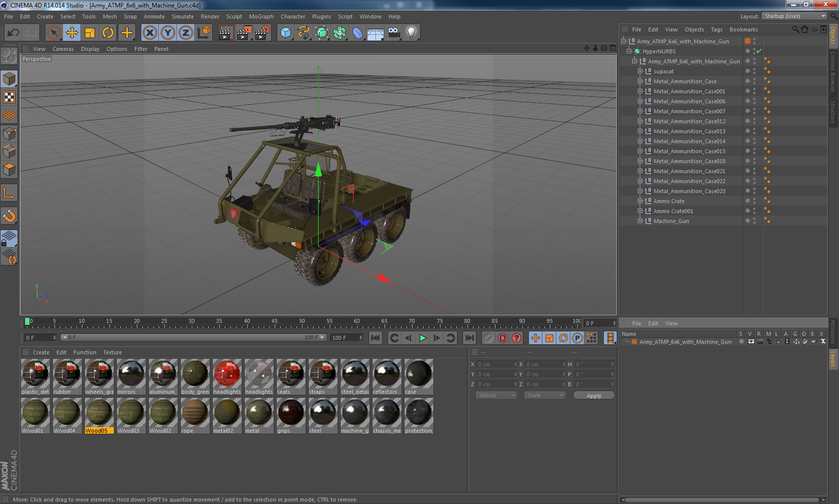
Task: Add a Light object icon
Action: 412,33
